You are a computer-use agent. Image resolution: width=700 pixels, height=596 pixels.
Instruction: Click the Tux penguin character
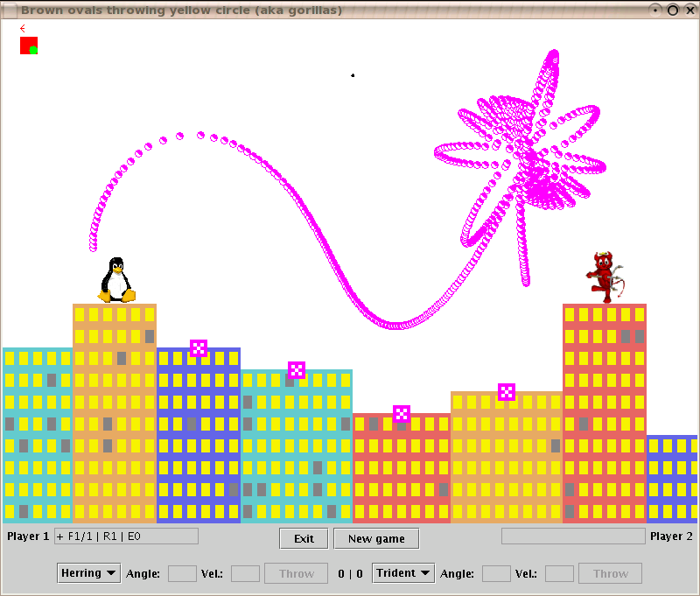pyautogui.click(x=115, y=280)
